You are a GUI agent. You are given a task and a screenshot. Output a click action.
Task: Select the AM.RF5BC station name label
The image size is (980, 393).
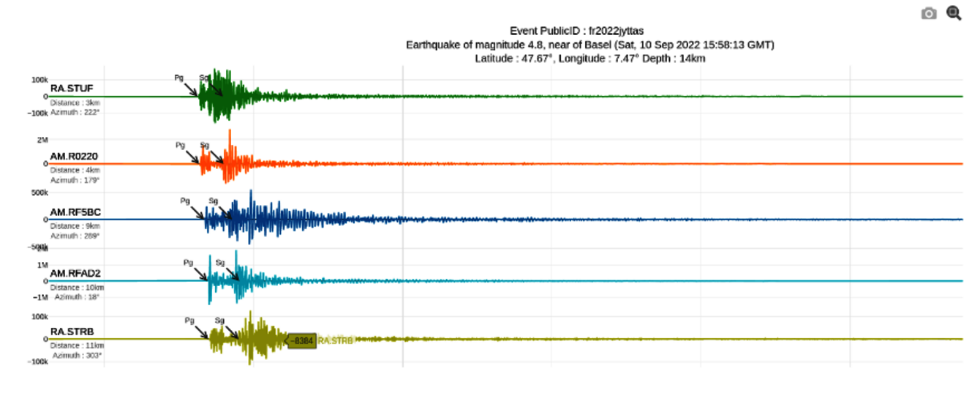coord(75,212)
